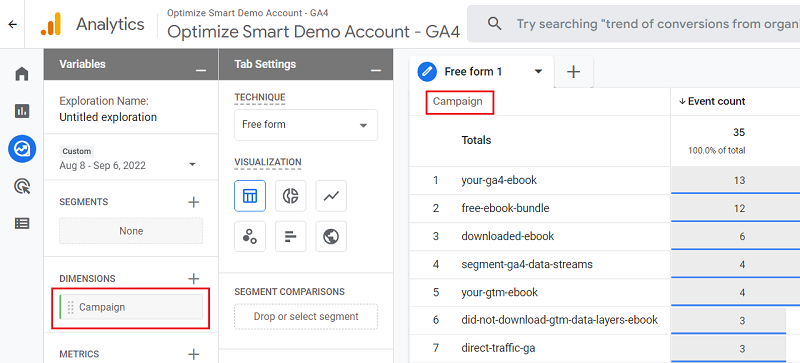The width and height of the screenshot is (800, 363).
Task: Go to the Home icon in sidebar
Action: tap(22, 75)
